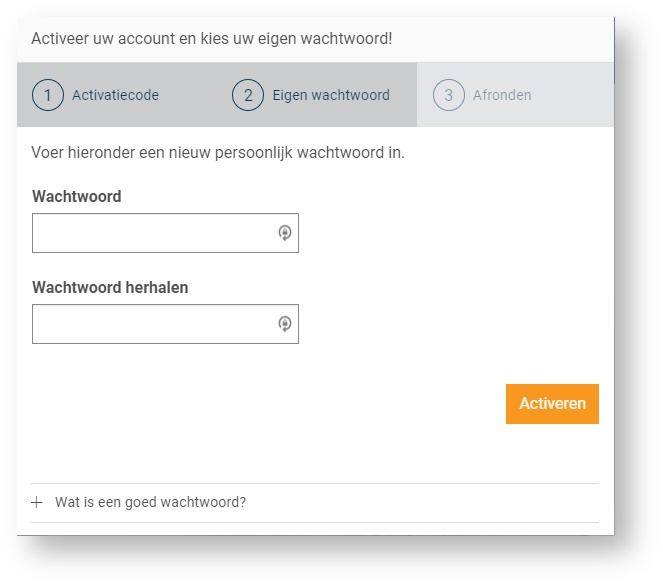Click the word 'wachtwoord!' in the header
The image size is (663, 584).
pos(349,39)
